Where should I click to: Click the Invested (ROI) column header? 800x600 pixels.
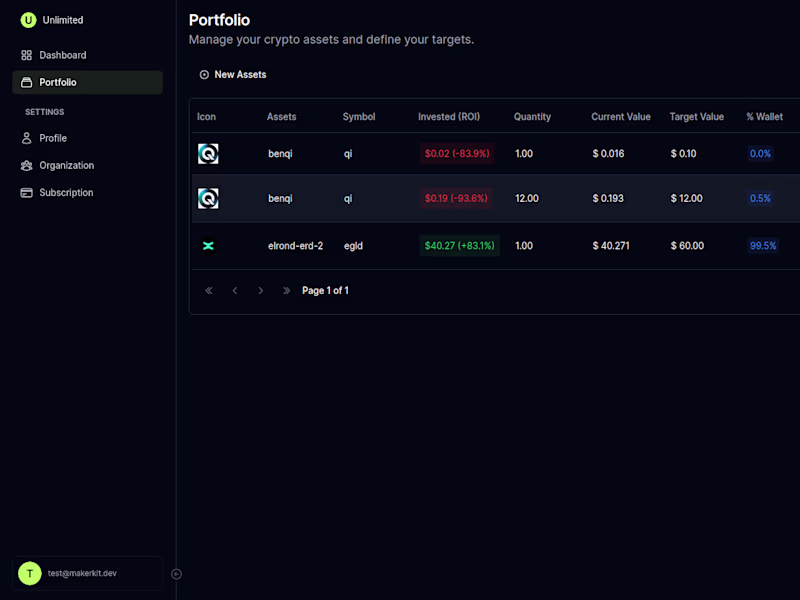click(449, 117)
